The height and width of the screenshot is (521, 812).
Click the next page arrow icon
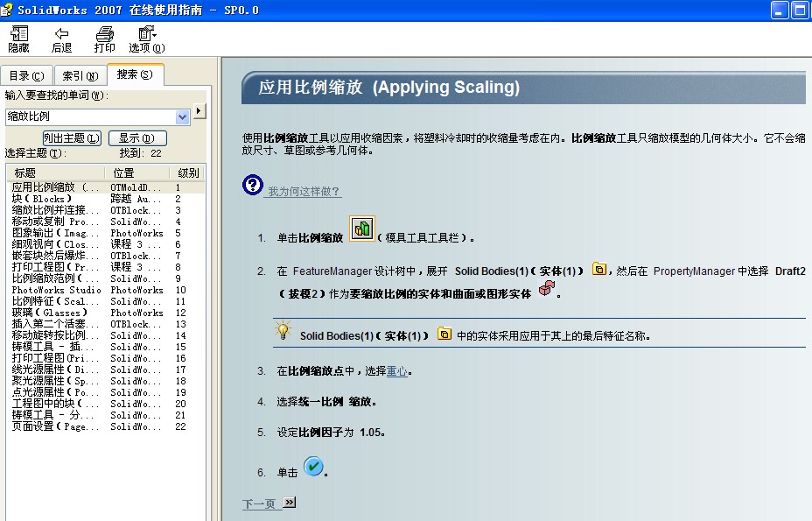[290, 503]
